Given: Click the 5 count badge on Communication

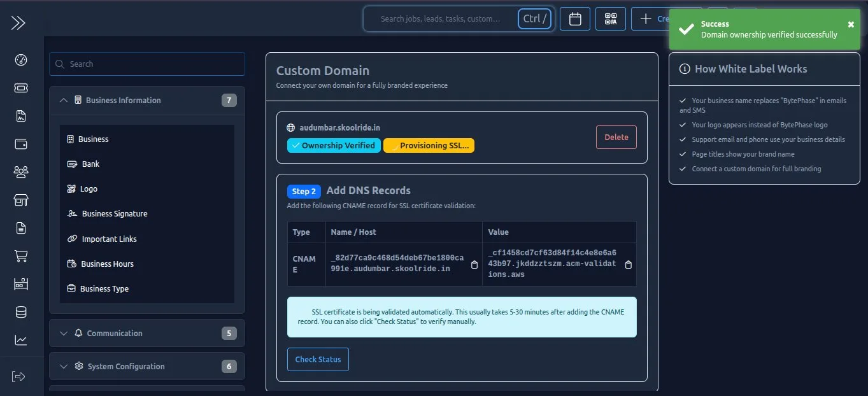Looking at the screenshot, I should [229, 333].
